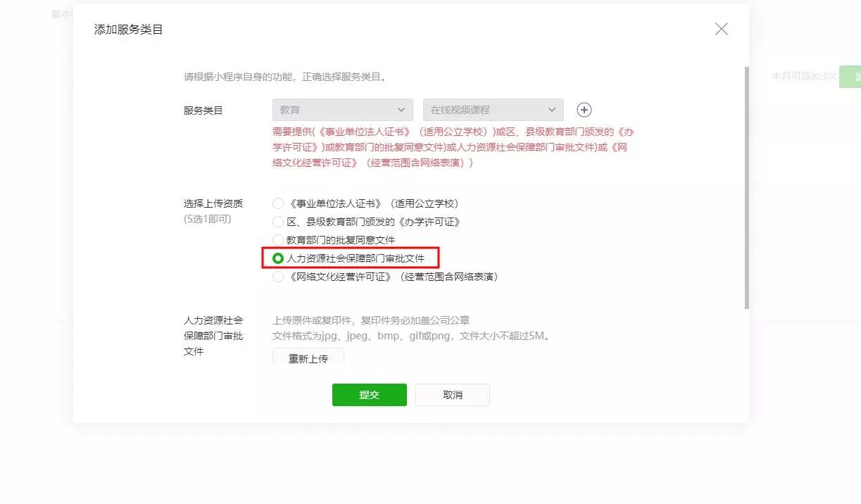Click the dialog's vertical scrollbar
The height and width of the screenshot is (504, 861).
(746, 187)
